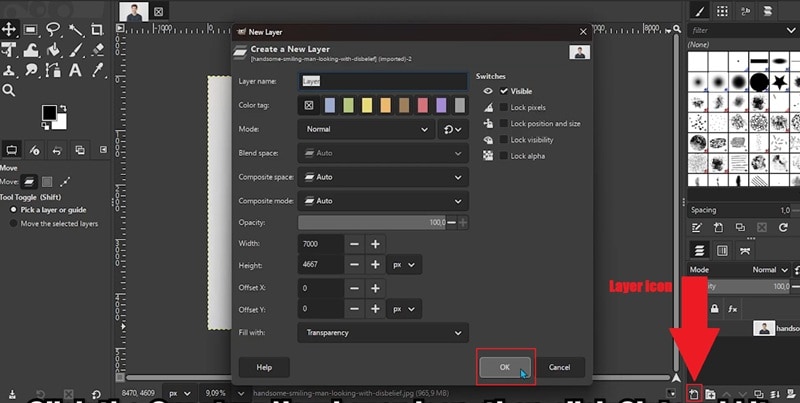Select the Eraser tool
Viewport: 800px width, 403px height.
point(97,49)
